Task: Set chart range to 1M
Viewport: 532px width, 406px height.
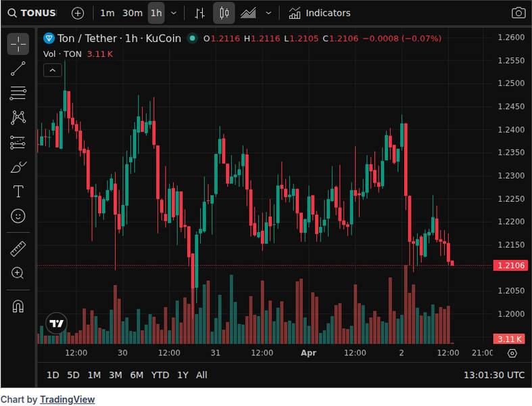Action: pyautogui.click(x=94, y=375)
